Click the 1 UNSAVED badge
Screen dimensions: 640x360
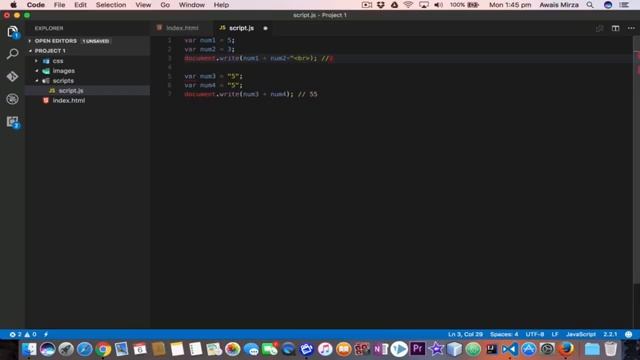pos(96,41)
